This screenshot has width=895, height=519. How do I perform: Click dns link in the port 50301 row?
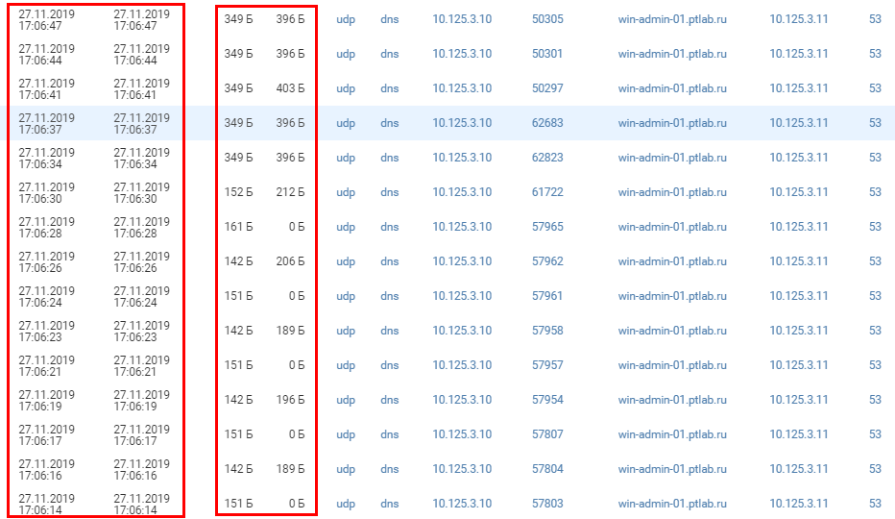389,53
